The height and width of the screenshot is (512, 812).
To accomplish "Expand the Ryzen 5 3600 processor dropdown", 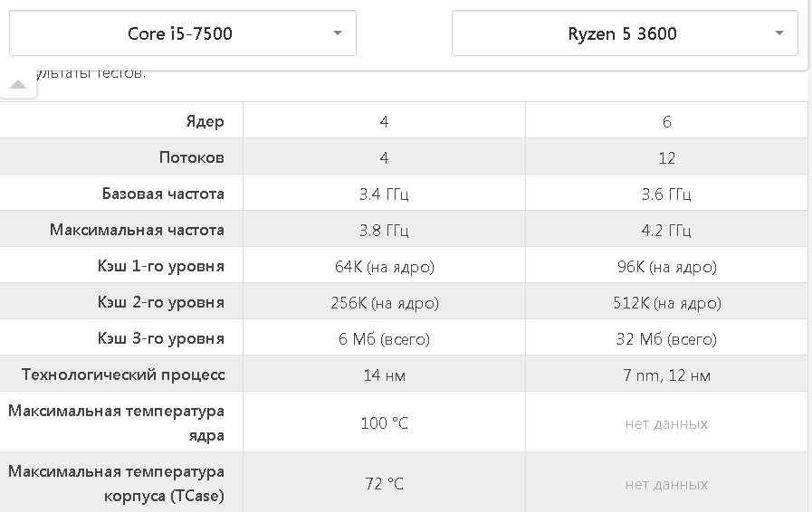I will coord(624,33).
